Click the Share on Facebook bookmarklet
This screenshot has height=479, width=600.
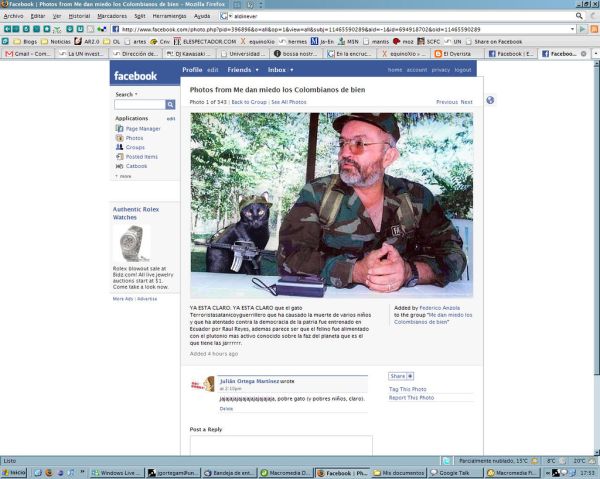pyautogui.click(x=494, y=42)
